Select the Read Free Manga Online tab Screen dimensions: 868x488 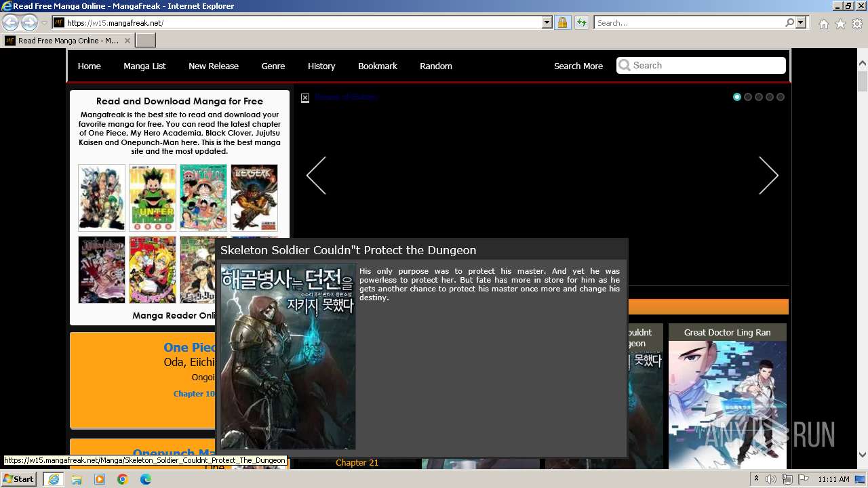68,41
